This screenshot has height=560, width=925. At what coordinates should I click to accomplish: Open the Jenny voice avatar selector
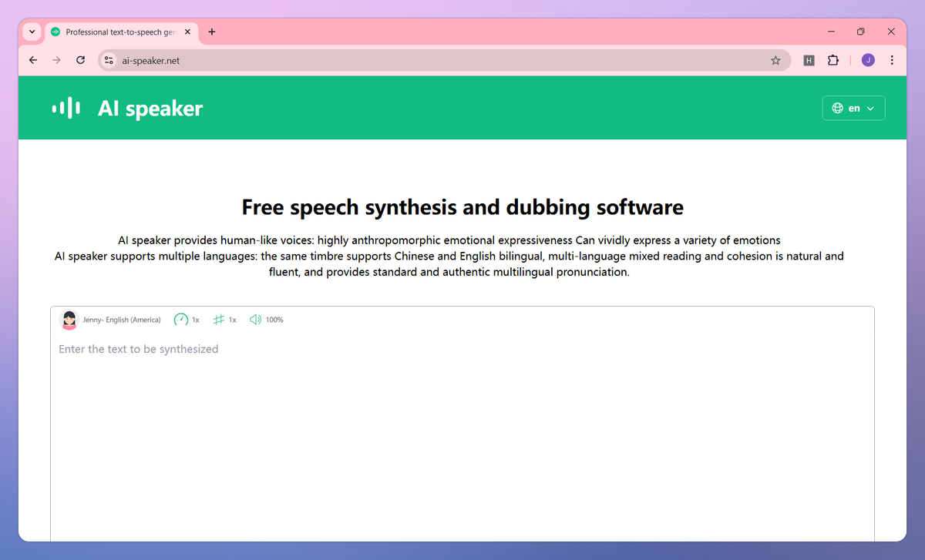(69, 320)
